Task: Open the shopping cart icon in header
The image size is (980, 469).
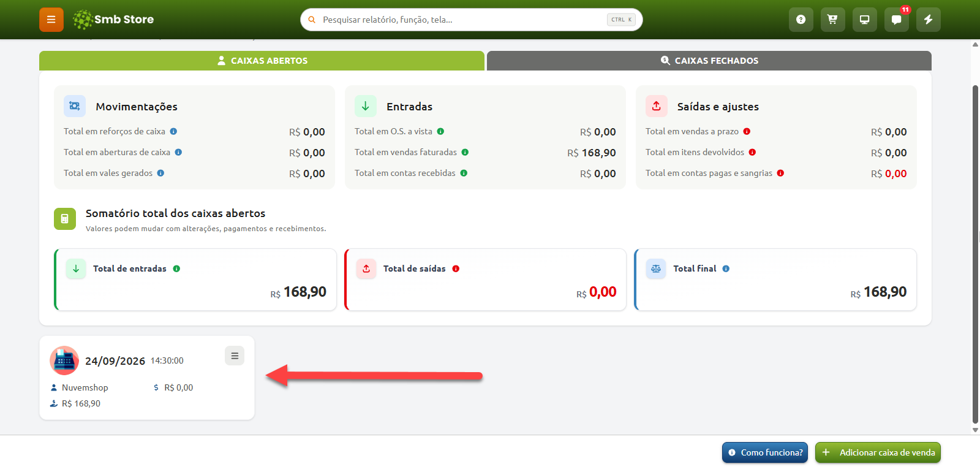Action: click(833, 20)
